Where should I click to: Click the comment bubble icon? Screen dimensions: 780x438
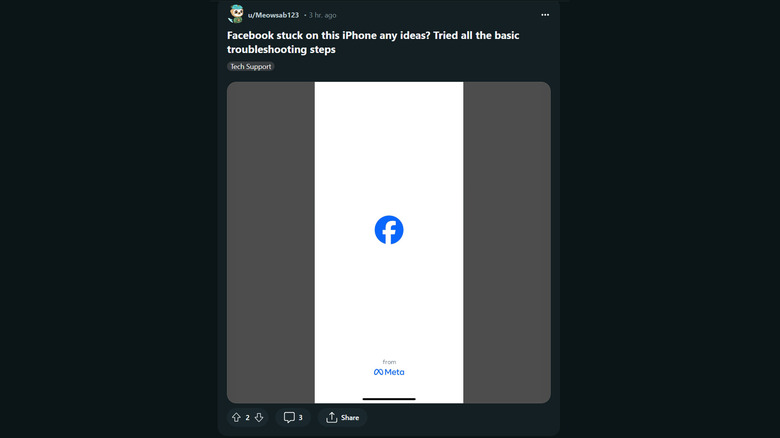coord(289,417)
